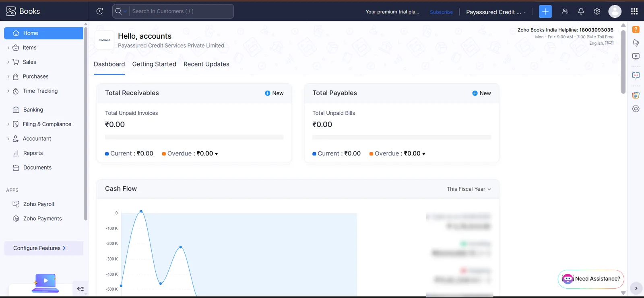The image size is (644, 298).
Task: Open the Need Assistance chat bubble
Action: click(591, 279)
